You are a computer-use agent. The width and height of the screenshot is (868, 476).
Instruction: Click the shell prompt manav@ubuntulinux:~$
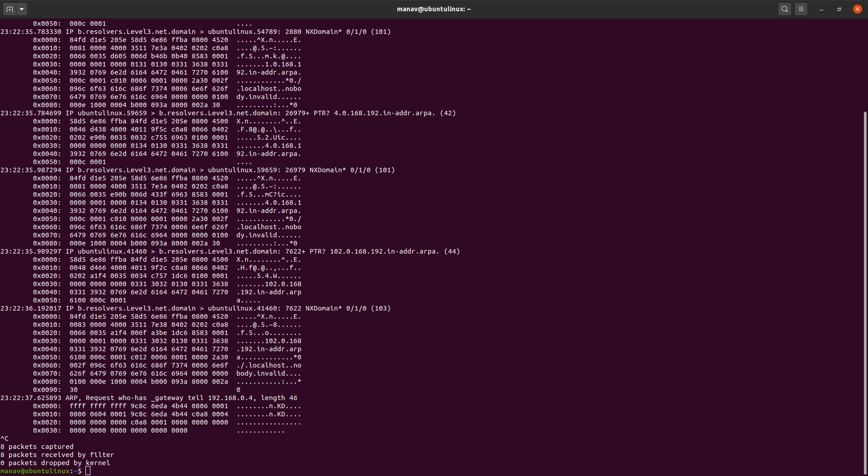(41, 471)
